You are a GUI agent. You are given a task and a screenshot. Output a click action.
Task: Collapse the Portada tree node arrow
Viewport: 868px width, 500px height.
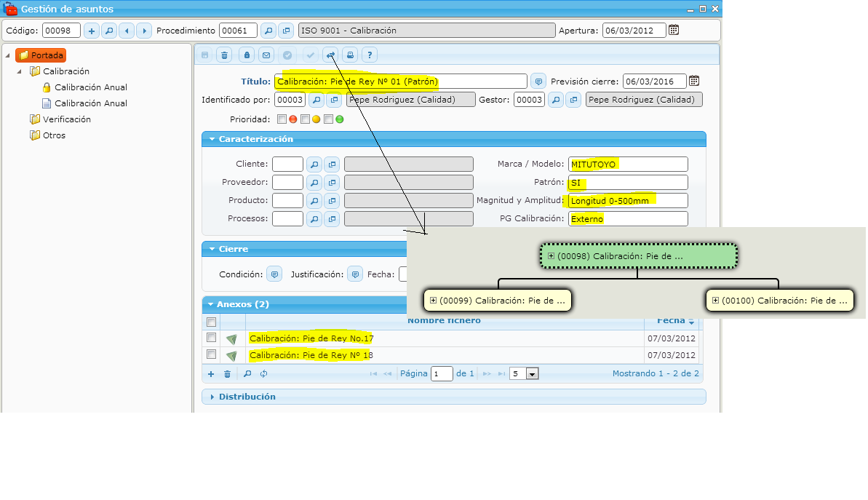tap(7, 55)
